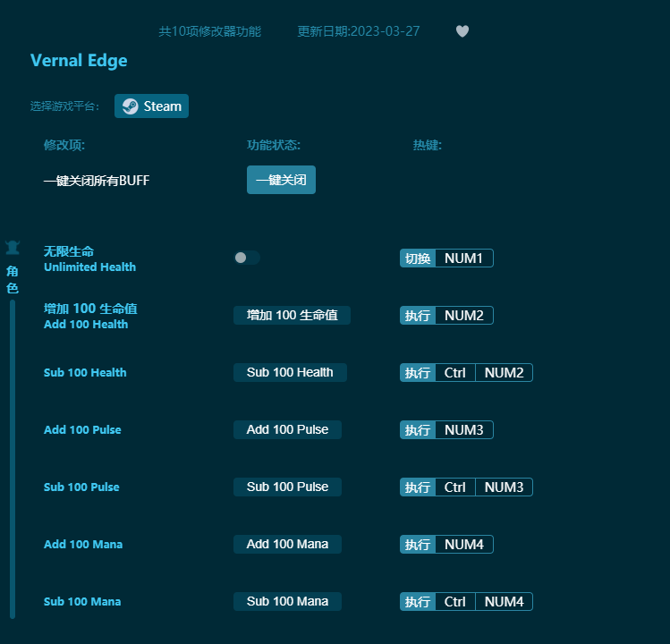Click the Add 100 Pulse item label
This screenshot has height=644, width=670.
[82, 430]
